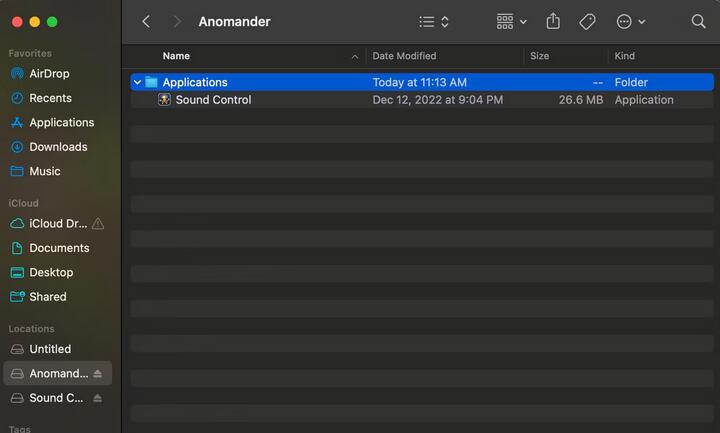Select the Sound Control app icon
Screen dimensions: 720x433
(x=164, y=100)
